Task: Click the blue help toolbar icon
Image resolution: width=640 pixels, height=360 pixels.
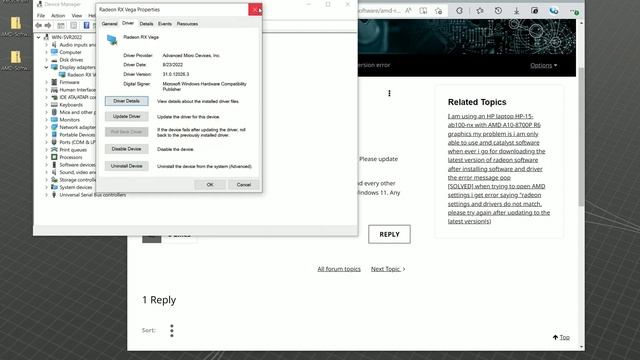Action: pos(86,25)
